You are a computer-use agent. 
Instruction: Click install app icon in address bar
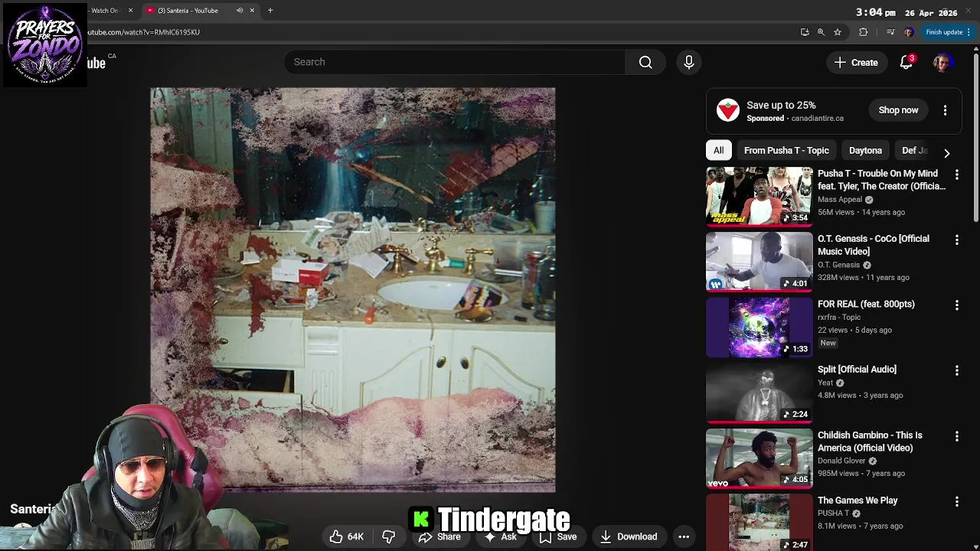pos(805,32)
